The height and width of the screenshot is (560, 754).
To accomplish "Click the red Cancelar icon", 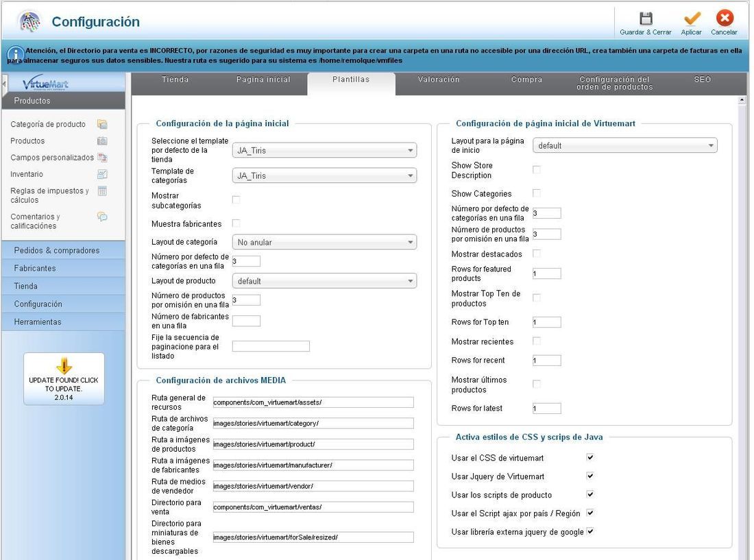I will [x=725, y=19].
